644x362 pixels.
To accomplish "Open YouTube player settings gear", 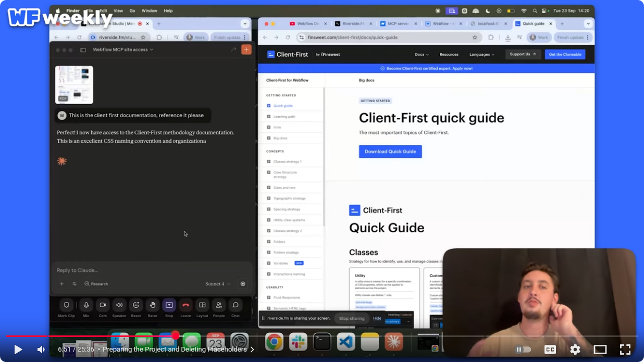I will coord(575,349).
